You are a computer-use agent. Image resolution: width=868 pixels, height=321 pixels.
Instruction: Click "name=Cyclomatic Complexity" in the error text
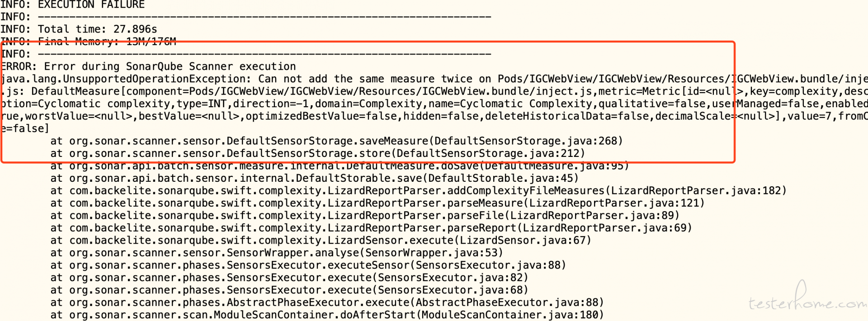510,104
